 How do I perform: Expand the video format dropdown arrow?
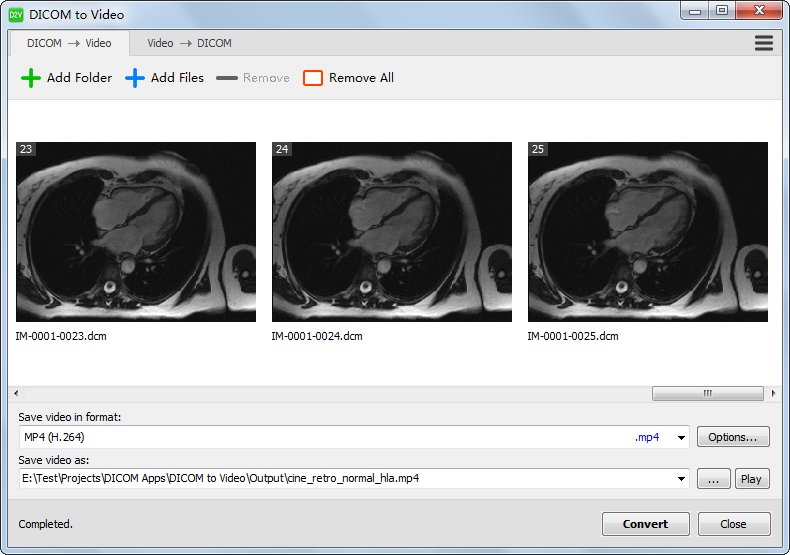click(682, 437)
